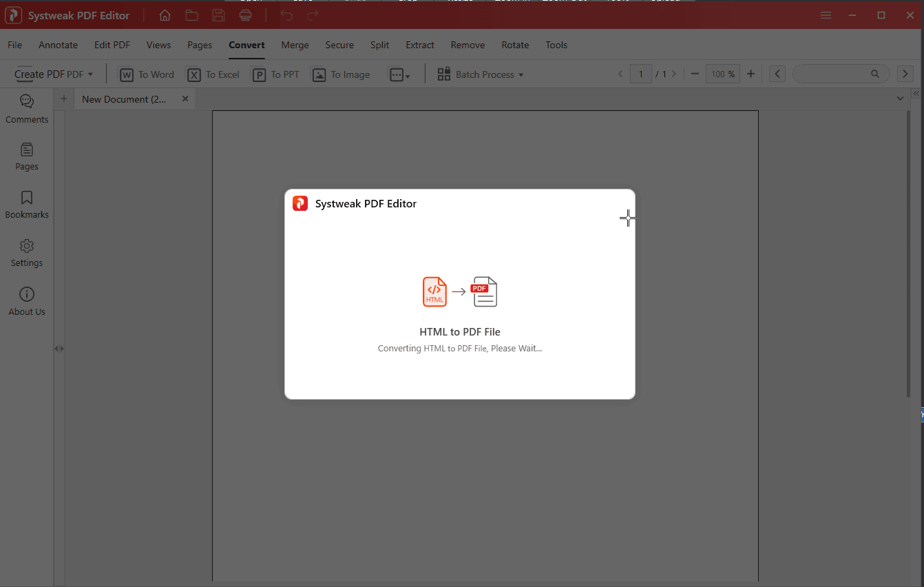Click the search input field

click(832, 74)
